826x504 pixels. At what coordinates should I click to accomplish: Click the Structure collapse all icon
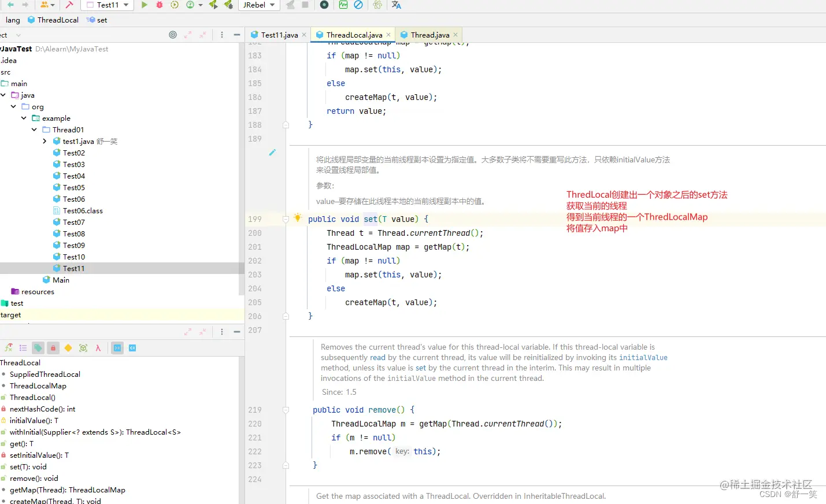(203, 332)
